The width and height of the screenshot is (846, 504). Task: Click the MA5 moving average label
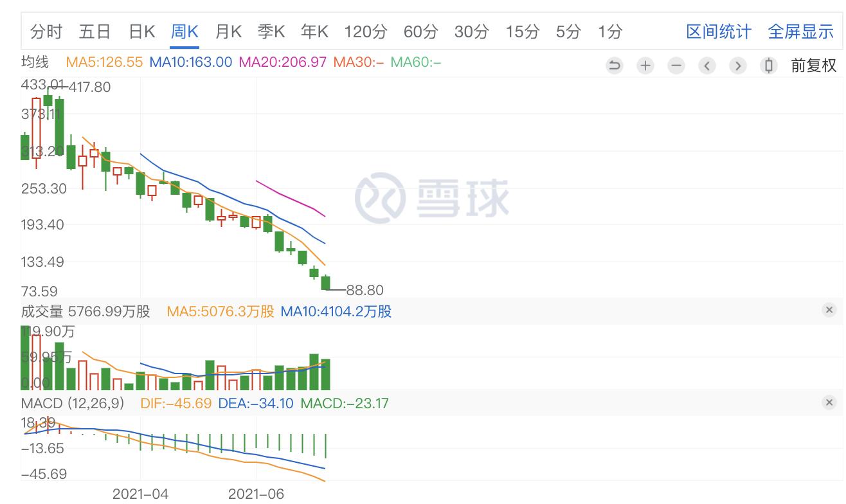point(104,62)
